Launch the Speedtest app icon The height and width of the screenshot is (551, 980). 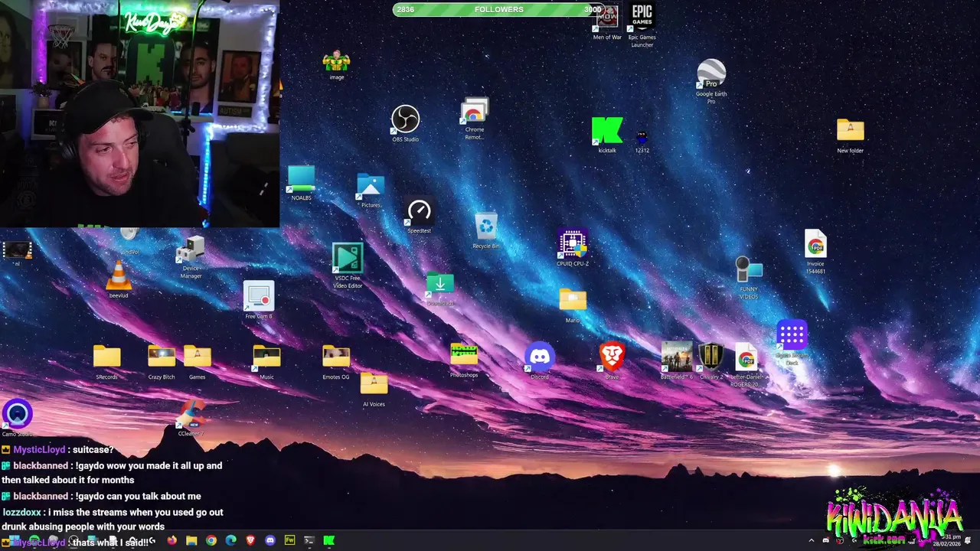[419, 214]
